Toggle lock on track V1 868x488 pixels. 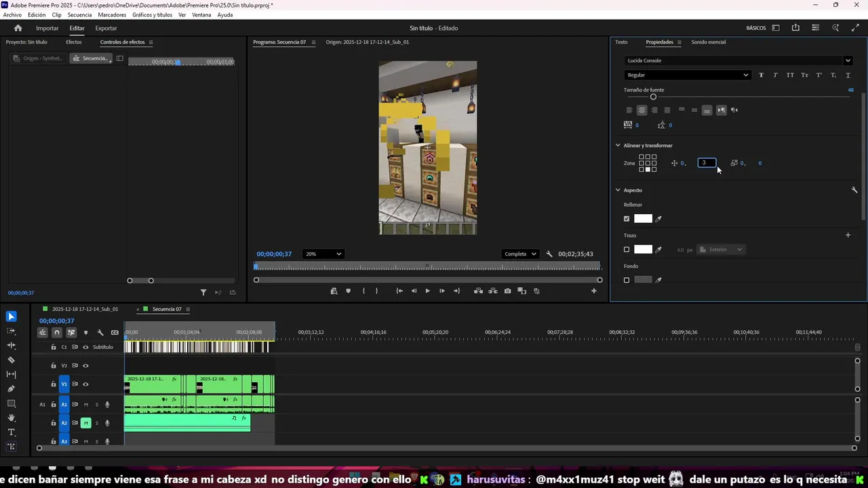coord(54,384)
